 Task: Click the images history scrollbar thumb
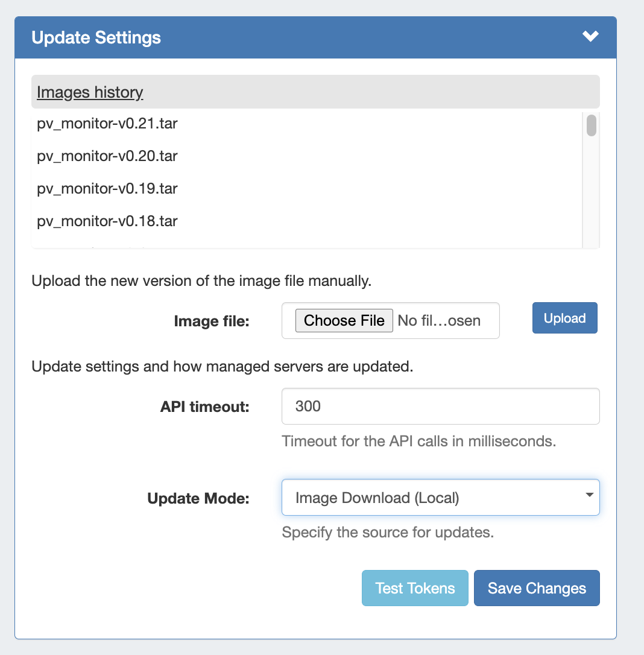tap(592, 125)
